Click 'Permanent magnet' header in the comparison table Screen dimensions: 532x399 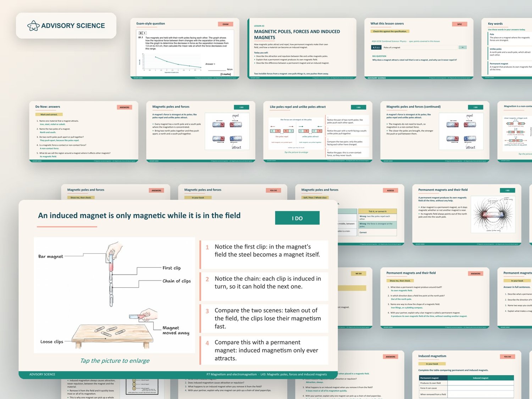pyautogui.click(x=433, y=378)
